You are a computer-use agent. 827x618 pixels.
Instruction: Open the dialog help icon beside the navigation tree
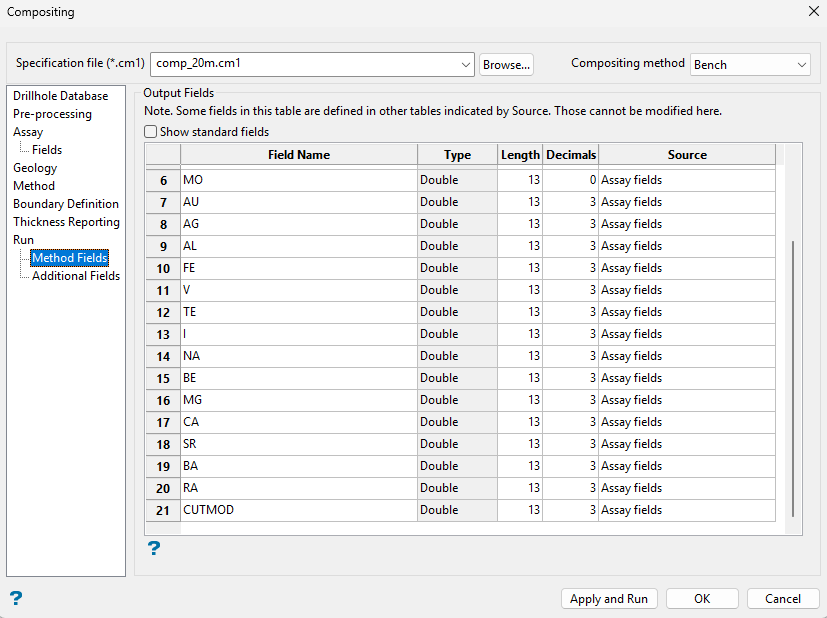pyautogui.click(x=16, y=598)
